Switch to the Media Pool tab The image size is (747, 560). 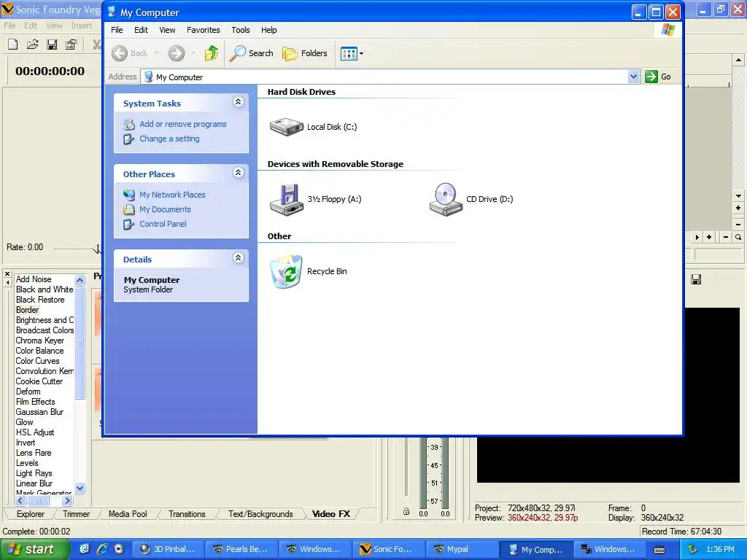(128, 514)
